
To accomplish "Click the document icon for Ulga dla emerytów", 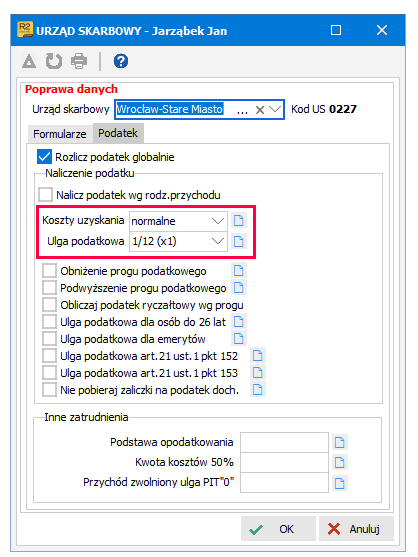I will point(238,339).
